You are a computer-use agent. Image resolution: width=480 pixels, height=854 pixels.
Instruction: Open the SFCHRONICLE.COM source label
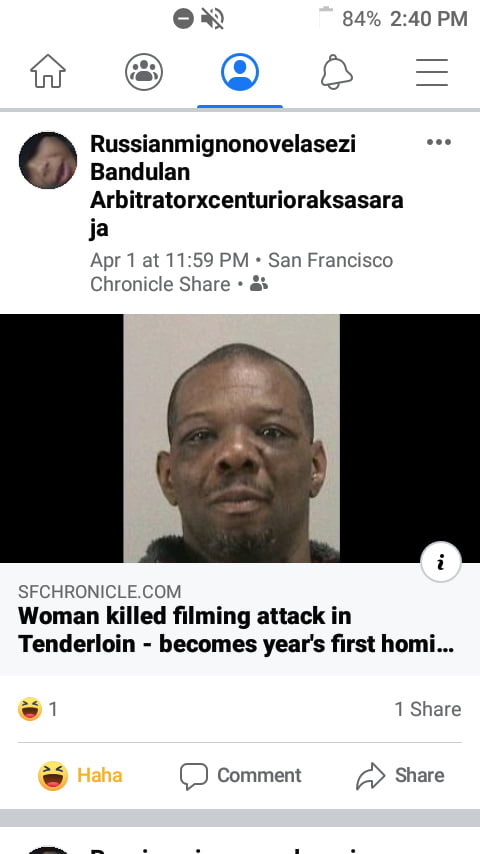click(x=100, y=591)
